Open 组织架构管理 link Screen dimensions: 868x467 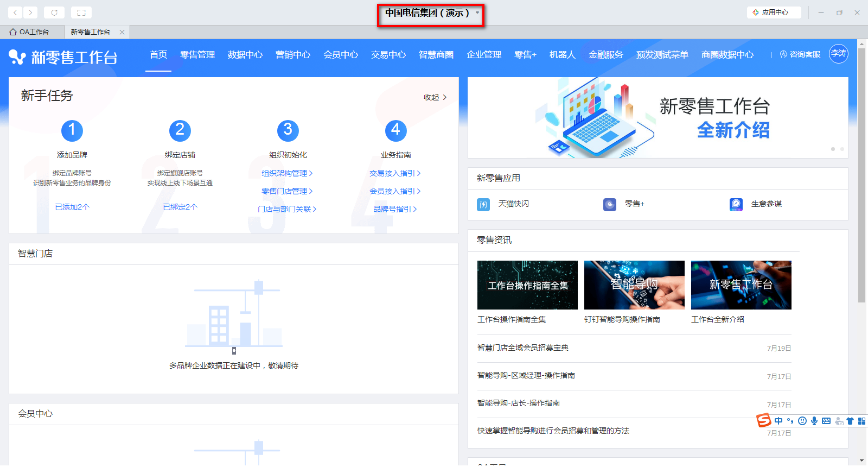(x=287, y=173)
